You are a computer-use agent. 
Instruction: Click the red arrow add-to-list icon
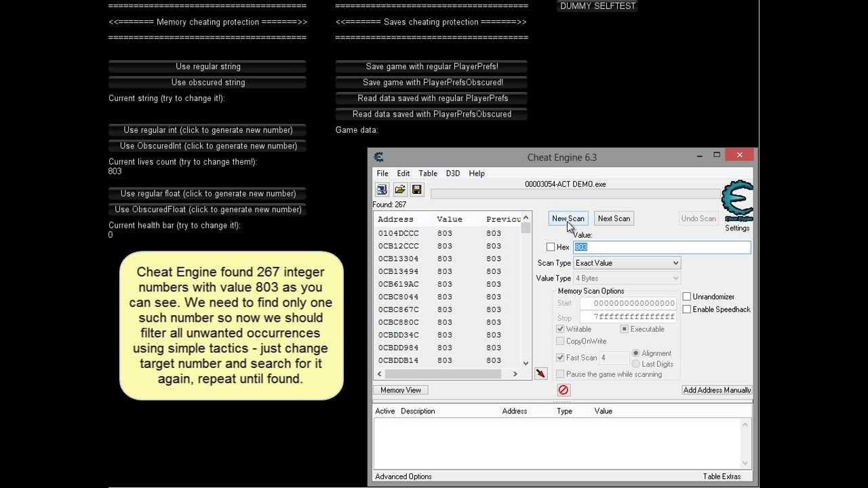(540, 373)
